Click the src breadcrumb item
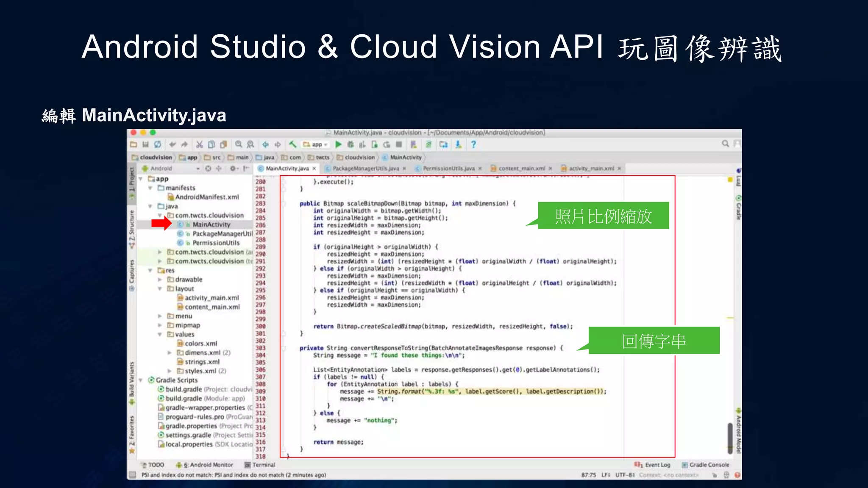This screenshot has width=868, height=488. tap(213, 157)
